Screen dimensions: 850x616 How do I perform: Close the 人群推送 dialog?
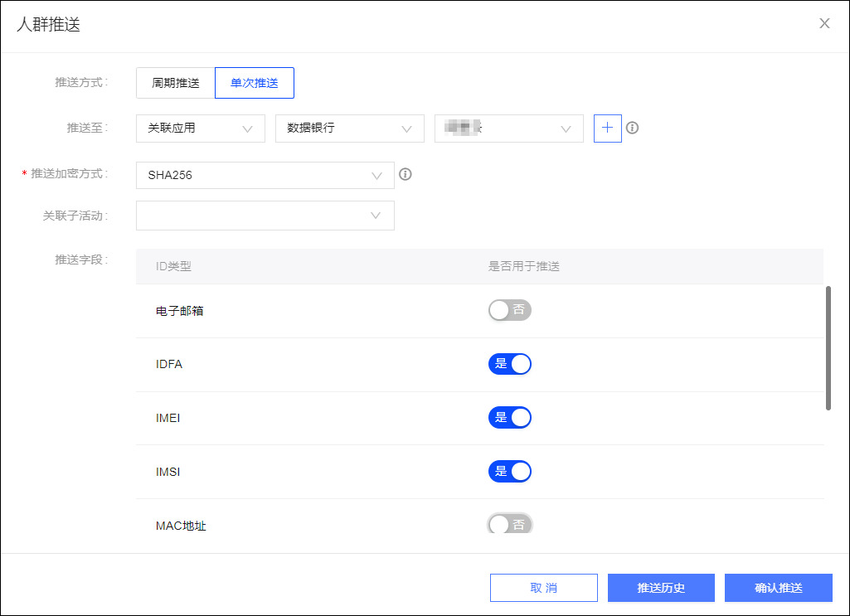(824, 23)
